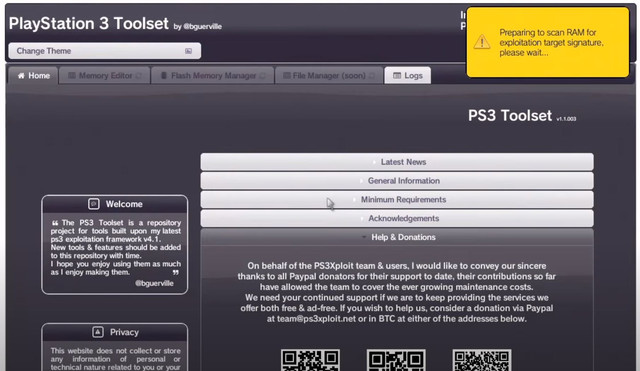Click the middle donation QR code

pos(396,360)
